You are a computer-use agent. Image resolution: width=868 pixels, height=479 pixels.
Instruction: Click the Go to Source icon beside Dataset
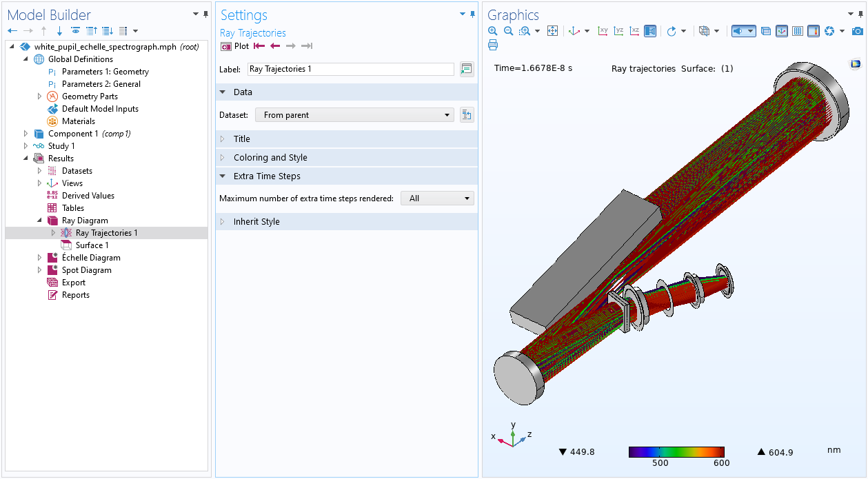[467, 115]
